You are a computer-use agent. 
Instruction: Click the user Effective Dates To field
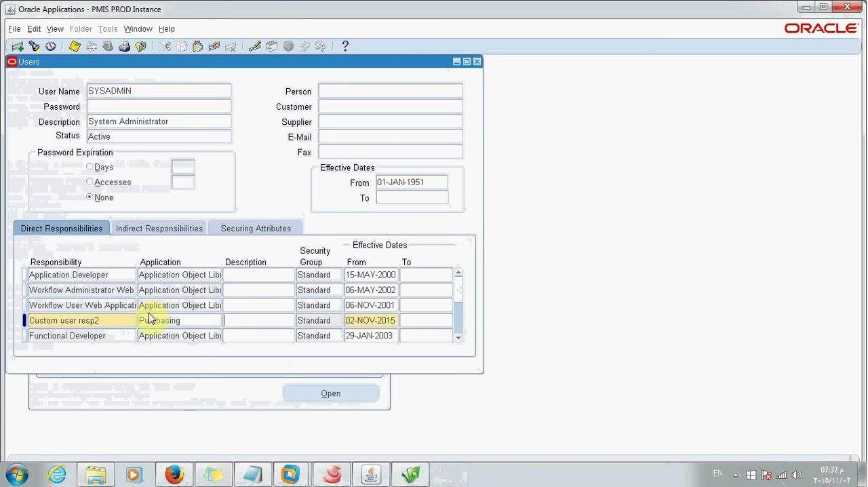(412, 197)
